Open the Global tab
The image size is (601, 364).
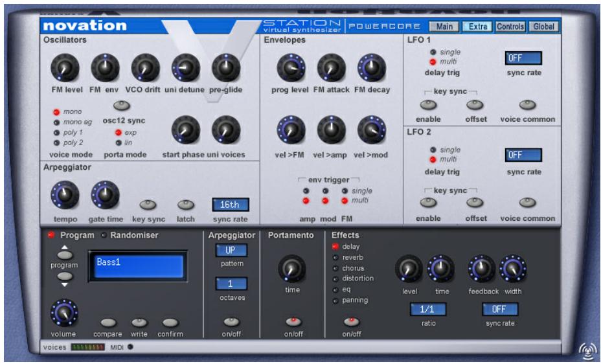(x=543, y=27)
